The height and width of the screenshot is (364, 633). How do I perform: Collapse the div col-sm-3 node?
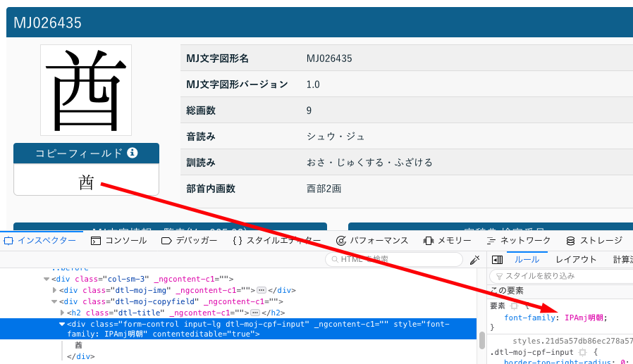pyautogui.click(x=47, y=279)
